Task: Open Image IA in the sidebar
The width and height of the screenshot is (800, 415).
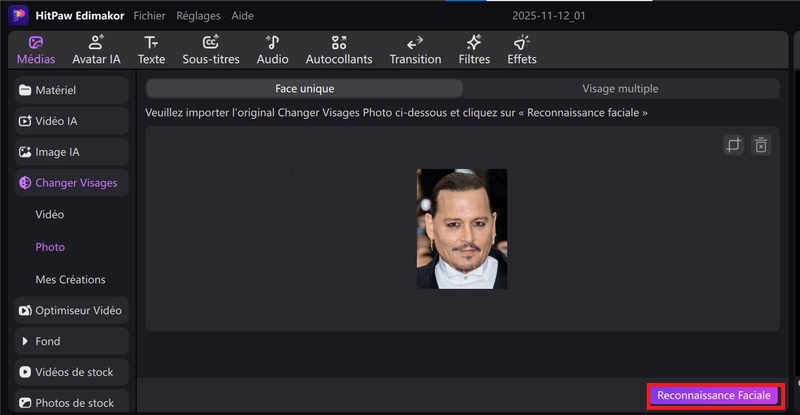Action: (x=72, y=152)
